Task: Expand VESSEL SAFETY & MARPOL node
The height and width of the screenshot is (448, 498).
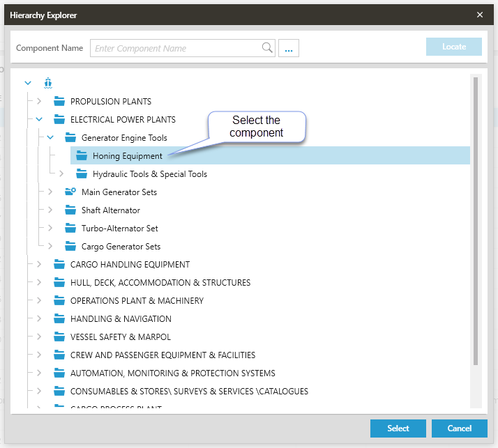Action: (x=39, y=337)
